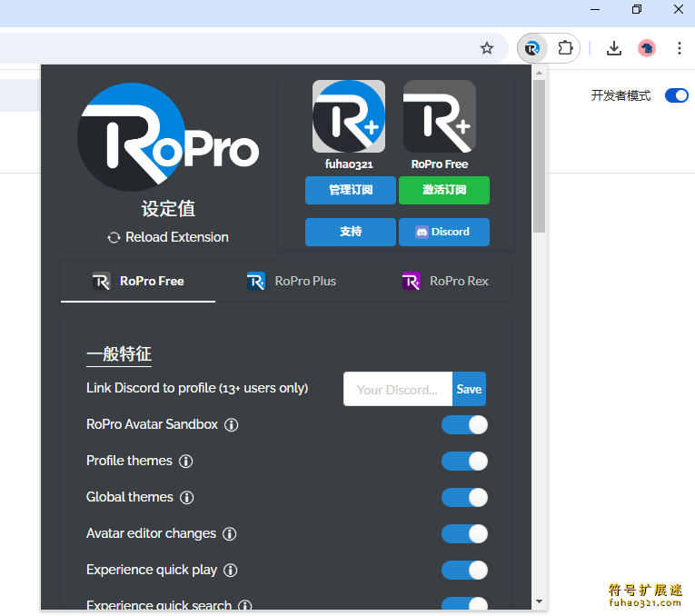Click the popup scrollbar up arrow

[x=539, y=73]
